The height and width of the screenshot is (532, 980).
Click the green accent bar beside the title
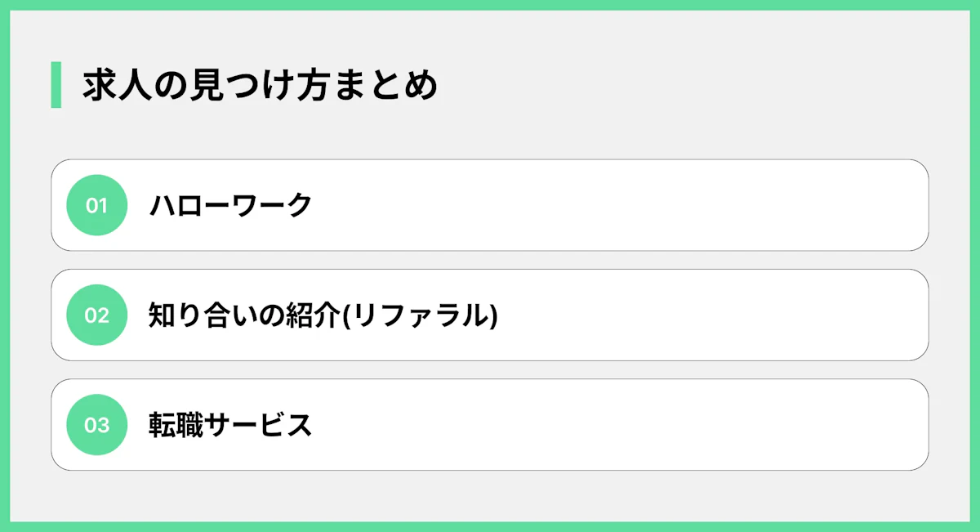tap(56, 85)
